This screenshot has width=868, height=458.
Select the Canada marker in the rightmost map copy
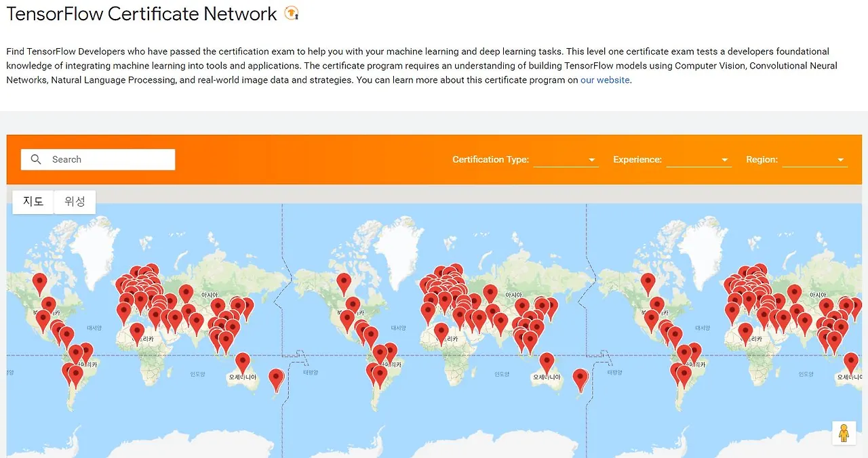click(648, 284)
